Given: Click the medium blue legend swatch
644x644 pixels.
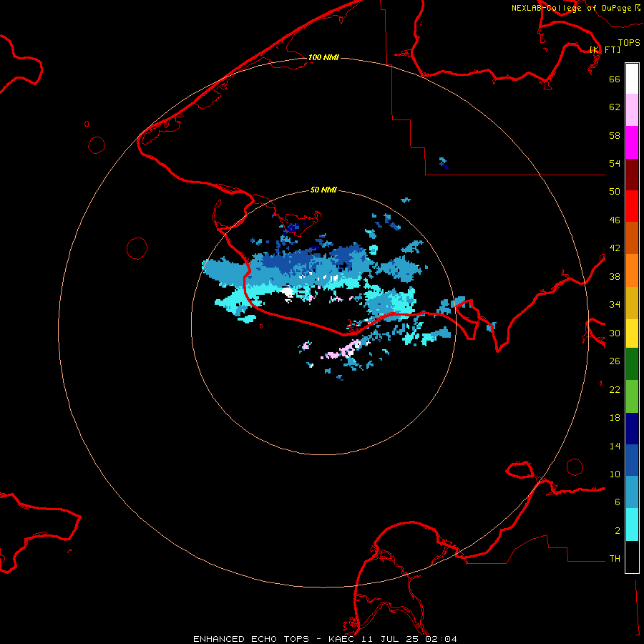Looking at the screenshot, I should [x=632, y=460].
